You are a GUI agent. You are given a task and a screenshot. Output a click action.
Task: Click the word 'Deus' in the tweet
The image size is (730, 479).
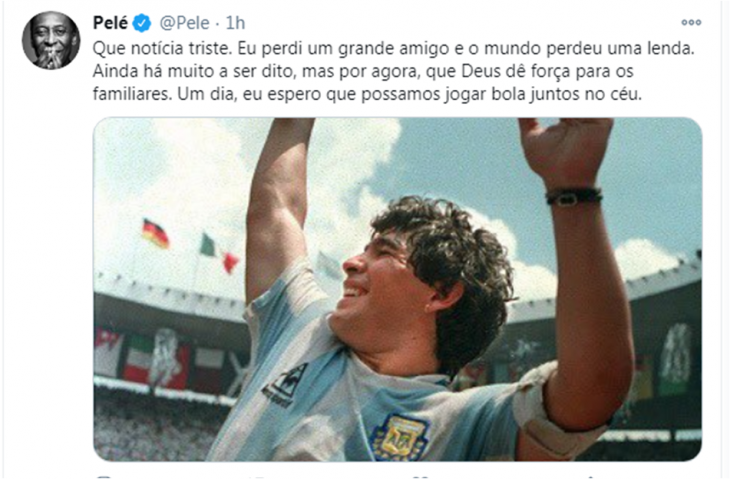click(482, 71)
